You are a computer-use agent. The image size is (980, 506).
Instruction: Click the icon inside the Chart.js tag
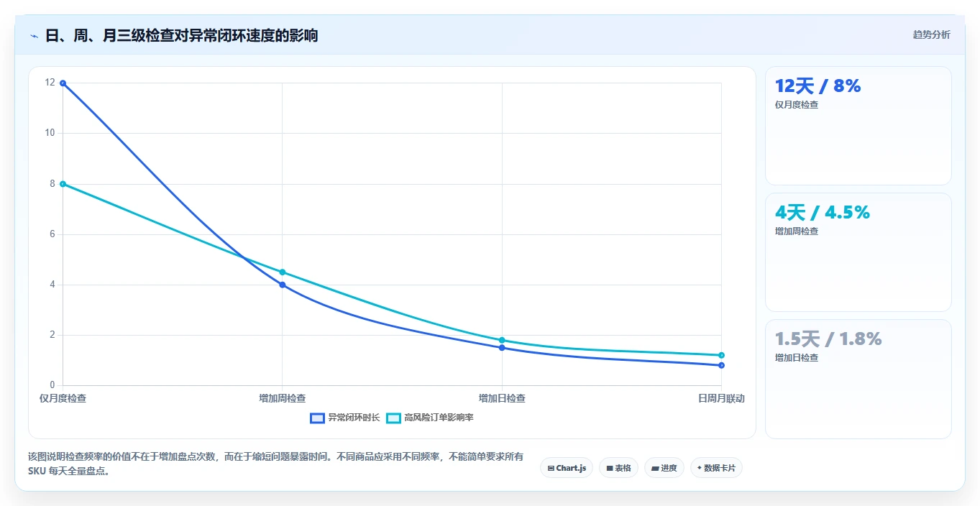pyautogui.click(x=551, y=468)
